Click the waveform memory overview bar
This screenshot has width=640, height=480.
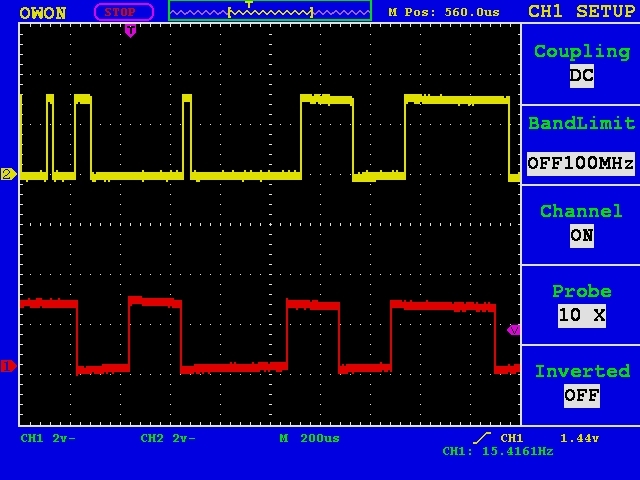click(x=270, y=11)
